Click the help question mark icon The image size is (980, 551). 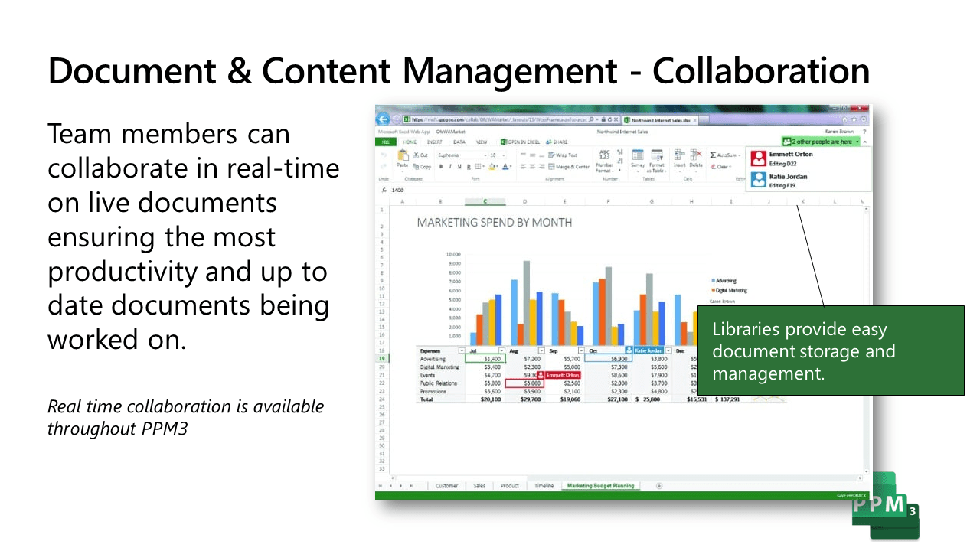coord(864,132)
